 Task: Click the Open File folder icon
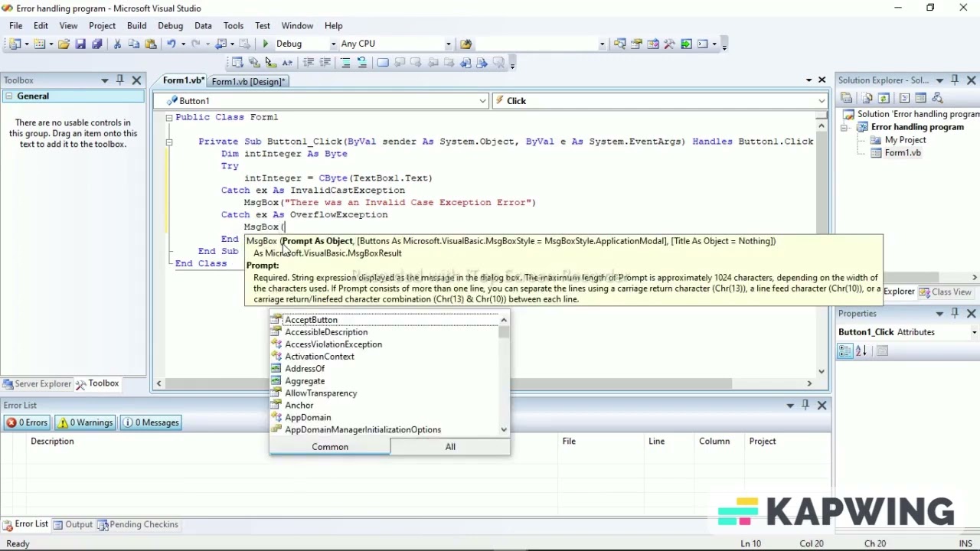tap(64, 44)
